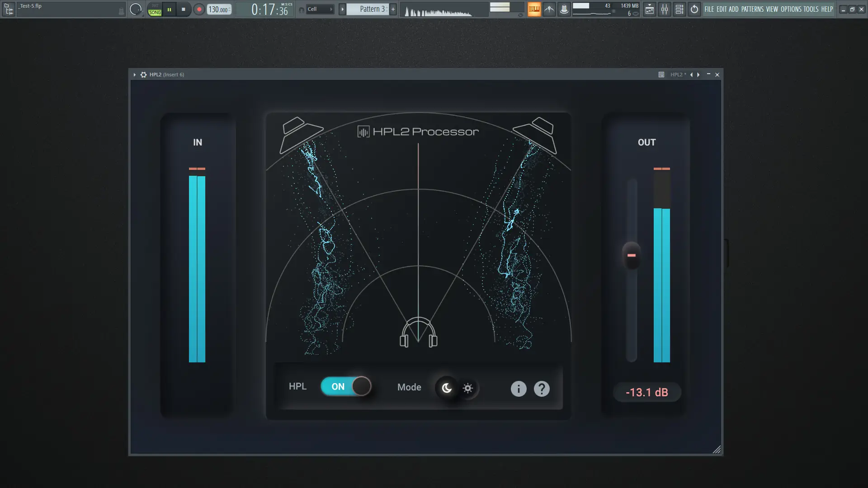Click the record button
This screenshot has height=488, width=868.
[199, 9]
